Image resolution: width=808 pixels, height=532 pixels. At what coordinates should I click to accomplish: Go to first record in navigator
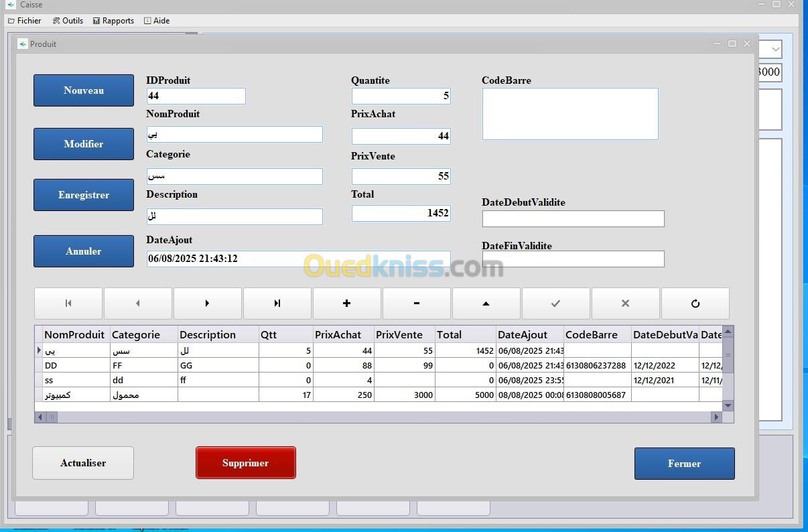click(68, 304)
